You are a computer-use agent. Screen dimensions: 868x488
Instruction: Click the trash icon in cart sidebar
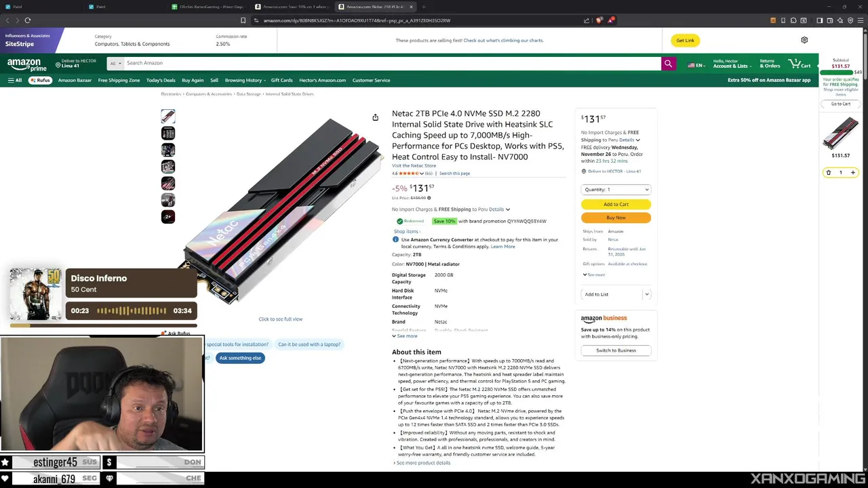point(828,173)
